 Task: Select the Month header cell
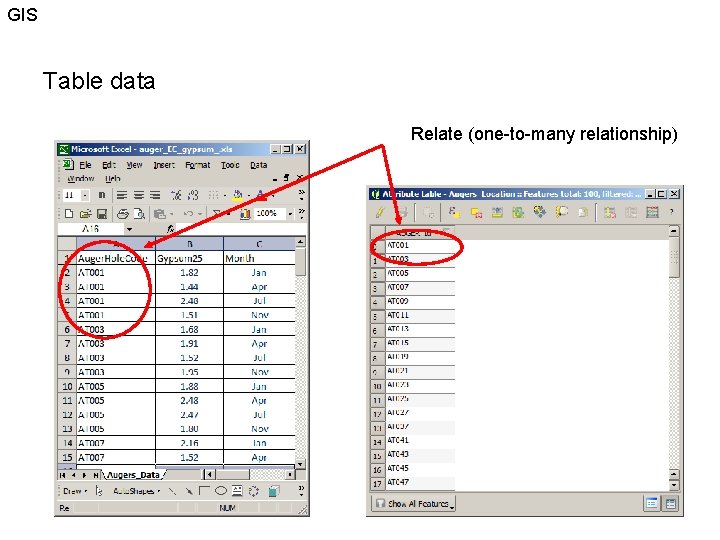pos(259,258)
